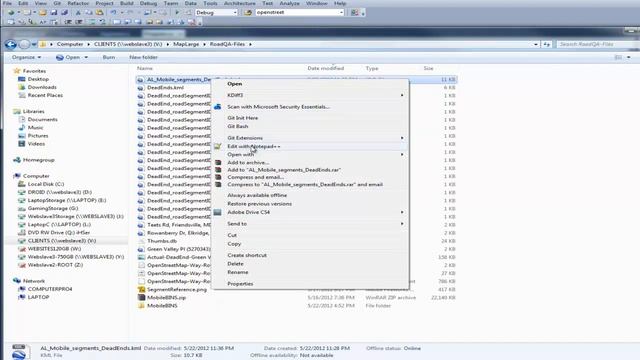Viewport: 640px width, 360px height.
Task: Click the DVD RW Drive (Q:) icon
Action: pos(22,233)
